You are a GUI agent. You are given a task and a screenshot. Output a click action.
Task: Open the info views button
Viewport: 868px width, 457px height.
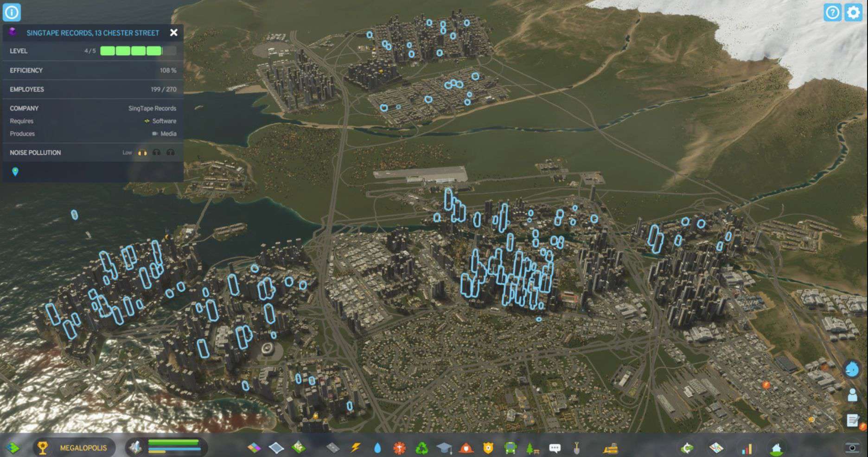click(12, 12)
